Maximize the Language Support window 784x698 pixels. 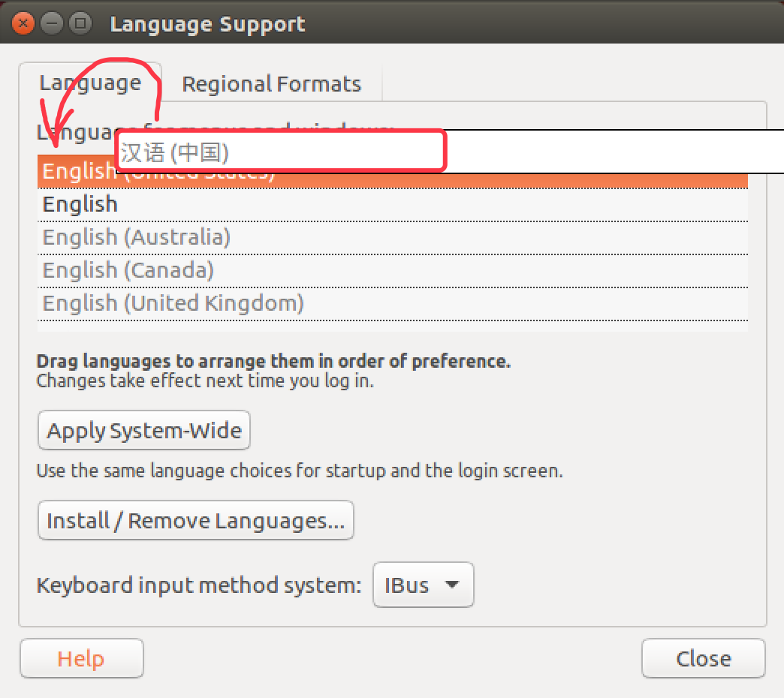pos(80,23)
